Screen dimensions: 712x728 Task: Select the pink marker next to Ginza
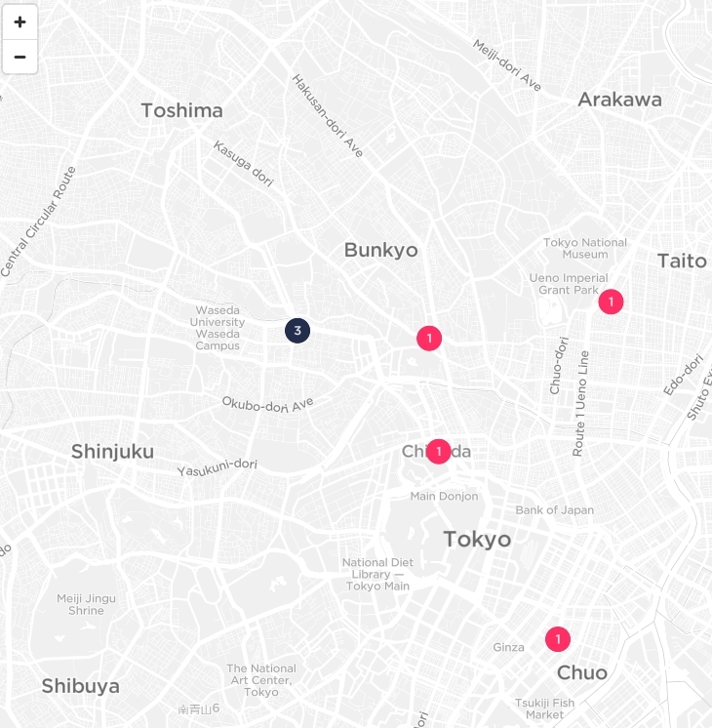click(x=558, y=639)
